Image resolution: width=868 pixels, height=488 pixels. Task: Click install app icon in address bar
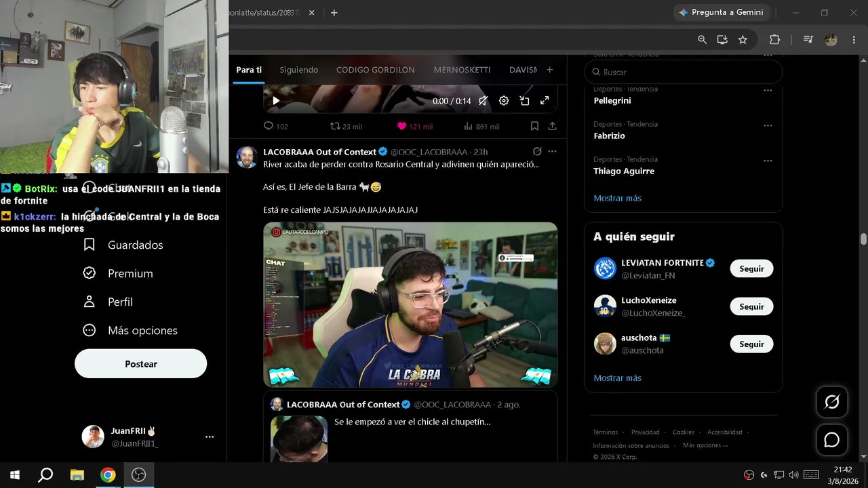coord(722,40)
